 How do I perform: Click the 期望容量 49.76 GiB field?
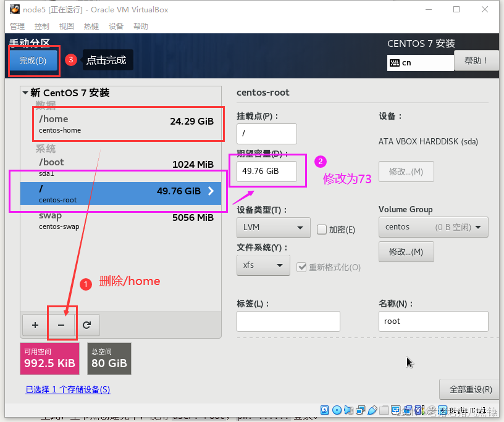point(267,171)
